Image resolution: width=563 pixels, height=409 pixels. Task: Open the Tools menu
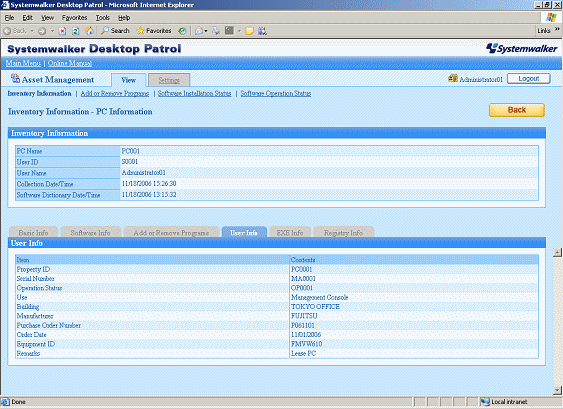(102, 18)
